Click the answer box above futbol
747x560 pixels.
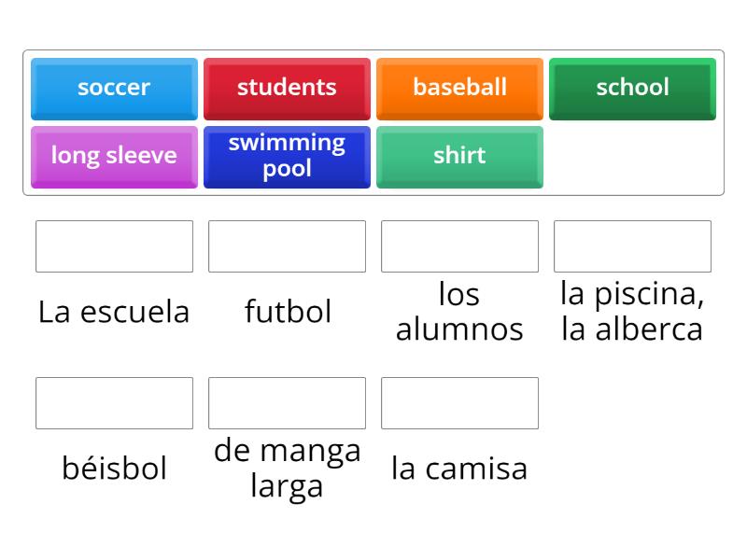(x=287, y=246)
